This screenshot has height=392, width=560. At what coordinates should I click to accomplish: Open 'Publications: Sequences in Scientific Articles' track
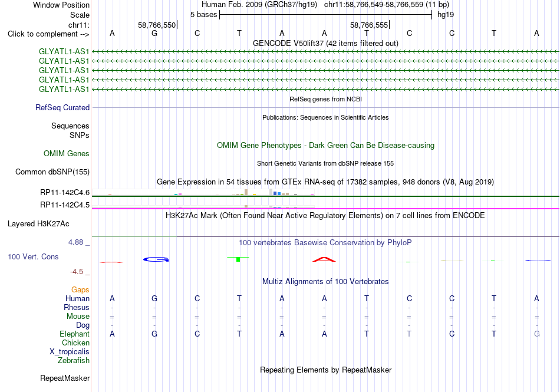tap(325, 117)
